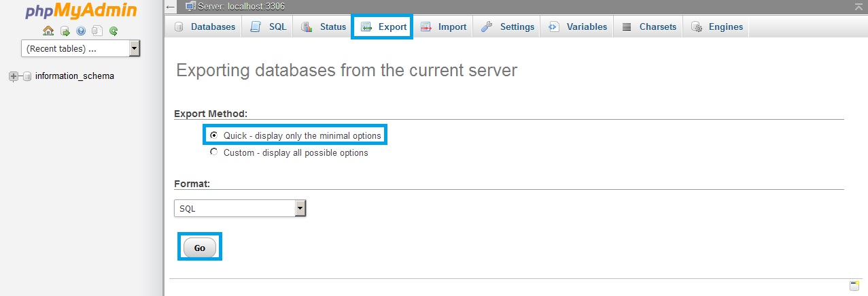Open phpMyAdmin documentation help icon
This screenshot has height=296, width=868.
point(81,31)
